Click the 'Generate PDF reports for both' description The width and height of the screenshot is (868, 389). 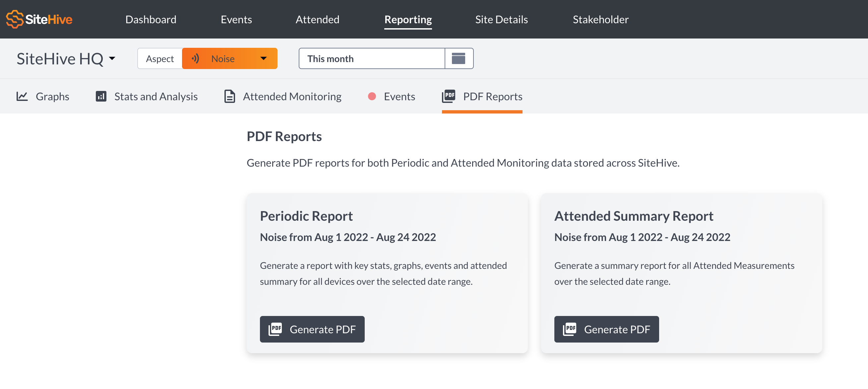point(463,163)
